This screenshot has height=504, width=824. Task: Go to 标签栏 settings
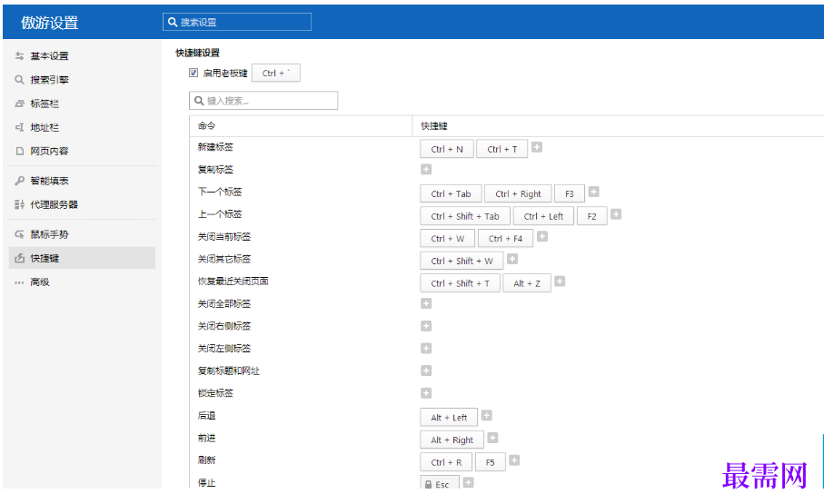(82, 104)
